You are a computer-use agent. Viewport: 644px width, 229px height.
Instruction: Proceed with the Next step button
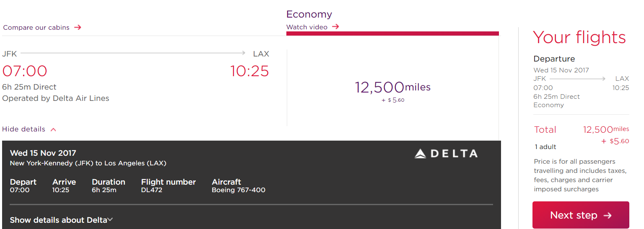tap(581, 215)
